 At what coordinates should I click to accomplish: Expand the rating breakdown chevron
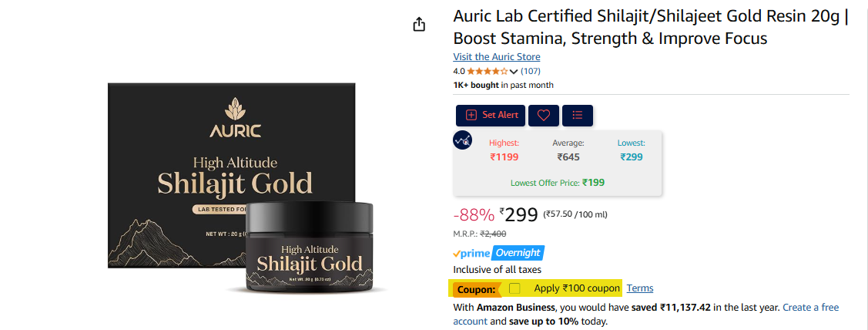pos(513,72)
